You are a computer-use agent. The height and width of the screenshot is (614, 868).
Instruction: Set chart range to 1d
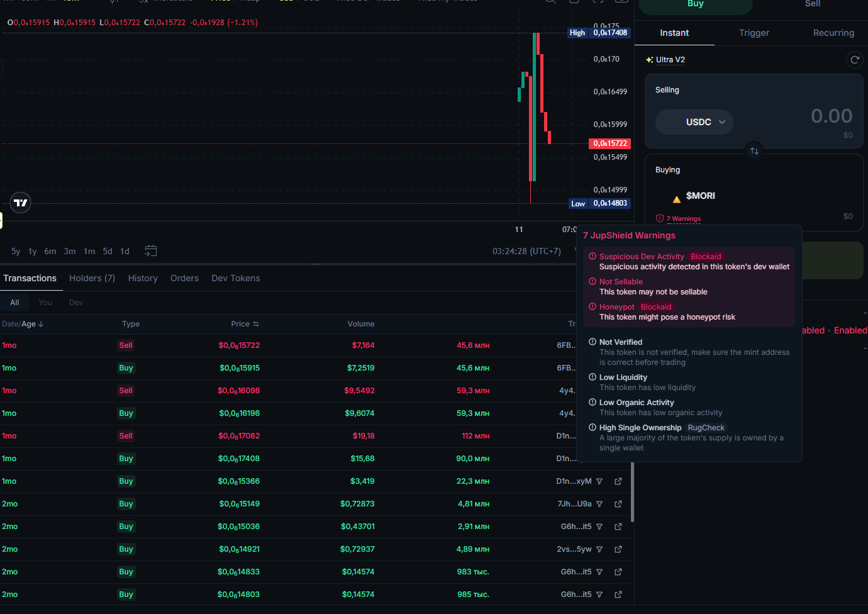tap(125, 251)
